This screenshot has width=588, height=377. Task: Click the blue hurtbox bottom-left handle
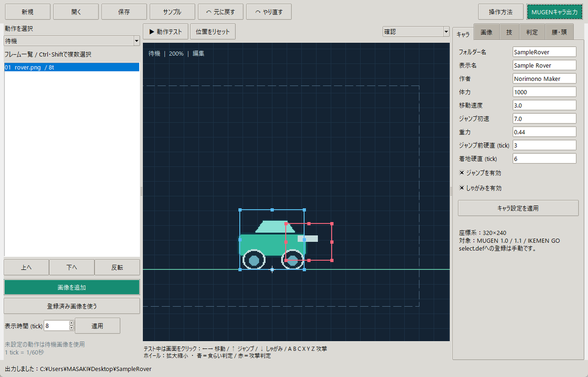click(240, 270)
